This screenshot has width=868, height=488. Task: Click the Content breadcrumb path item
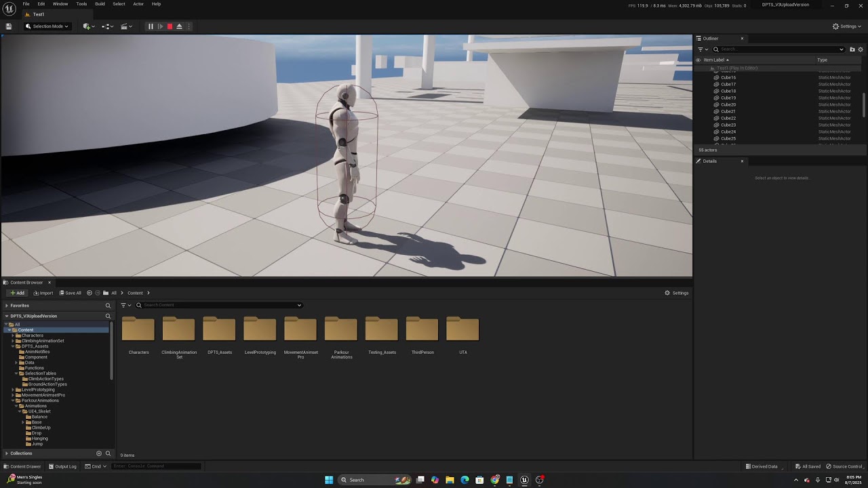(135, 293)
